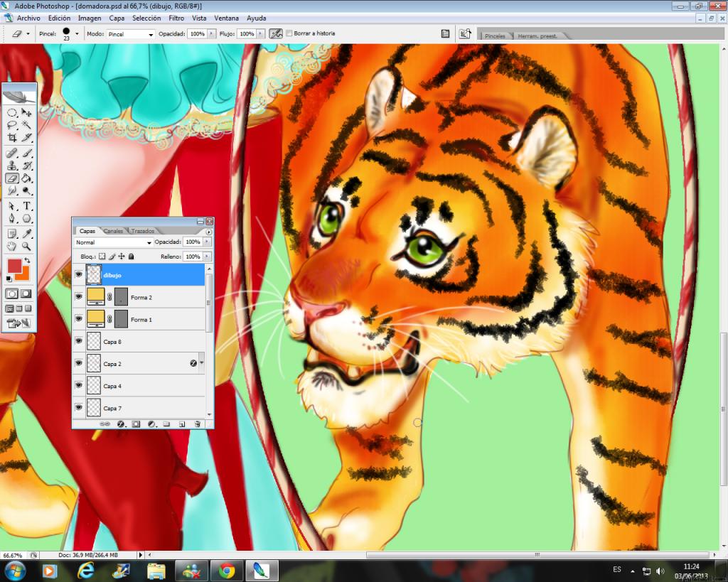This screenshot has height=582, width=728.
Task: Open the tool preset picker arrow
Action: 28,34
